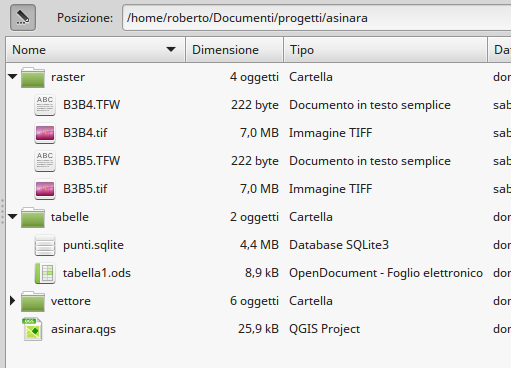This screenshot has width=511, height=368.
Task: Select the B3B5.tif TIFF image icon
Action: pyautogui.click(x=45, y=189)
